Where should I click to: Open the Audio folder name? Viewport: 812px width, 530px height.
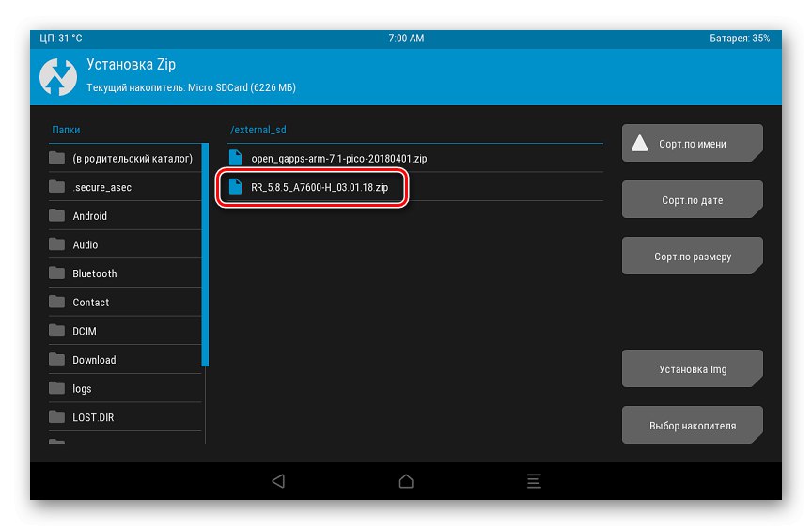(85, 245)
